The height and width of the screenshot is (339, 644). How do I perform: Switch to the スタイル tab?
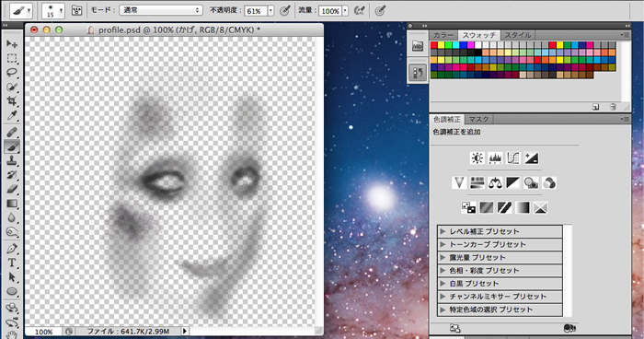(x=517, y=35)
